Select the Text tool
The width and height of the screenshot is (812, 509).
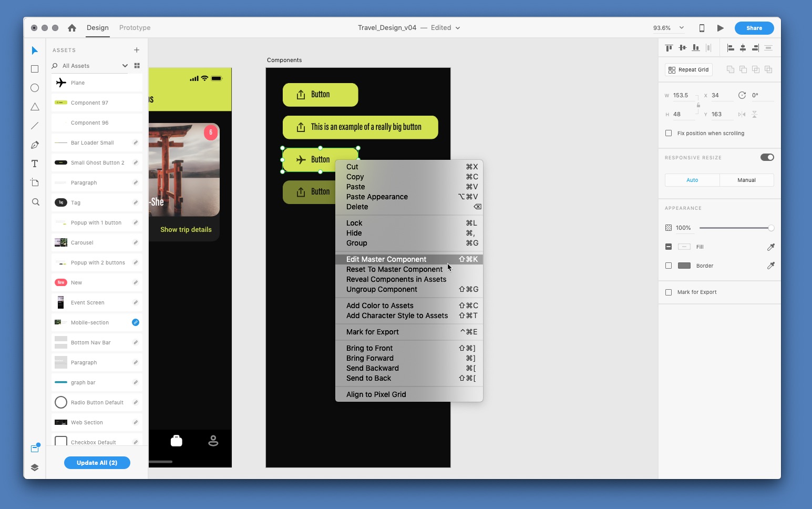pos(35,164)
